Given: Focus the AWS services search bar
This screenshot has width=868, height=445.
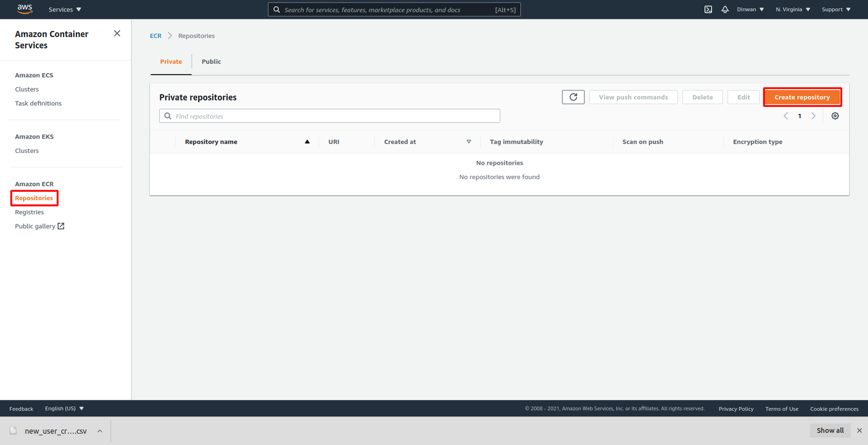Looking at the screenshot, I should click(x=394, y=9).
